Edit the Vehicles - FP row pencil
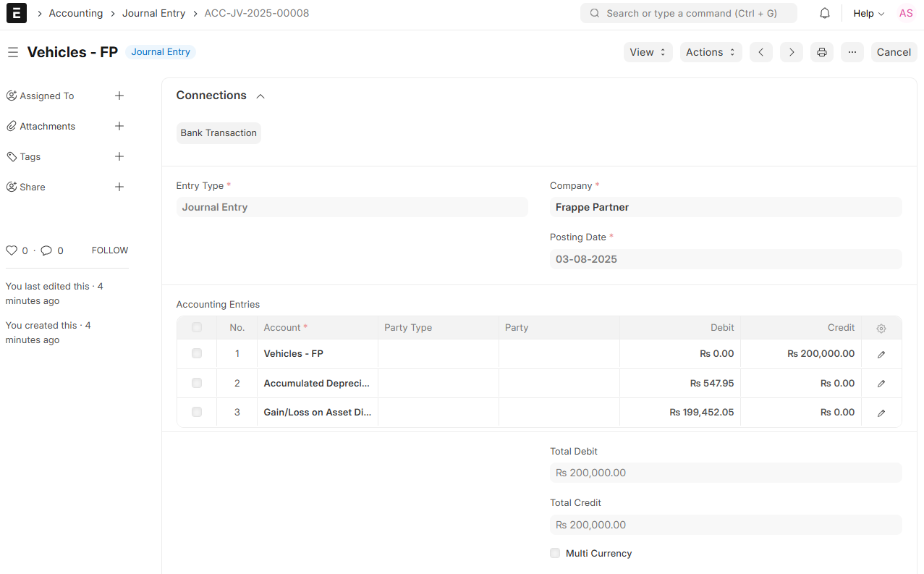 tap(881, 355)
